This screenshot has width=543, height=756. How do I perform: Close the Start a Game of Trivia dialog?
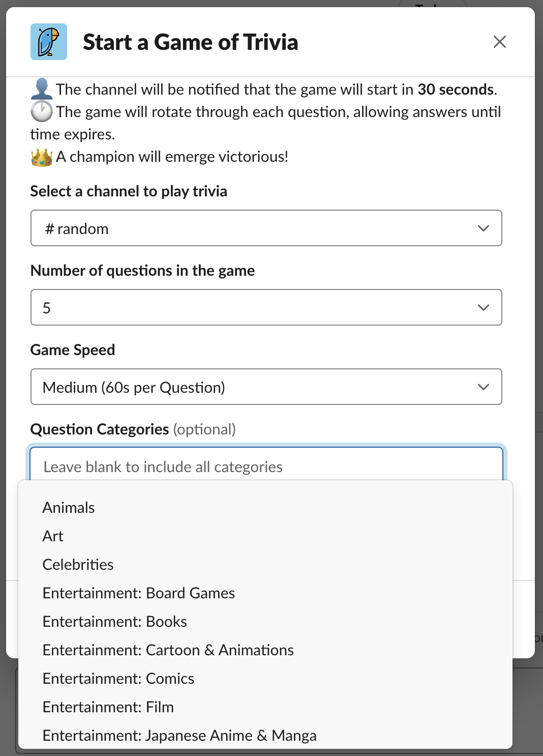point(500,42)
